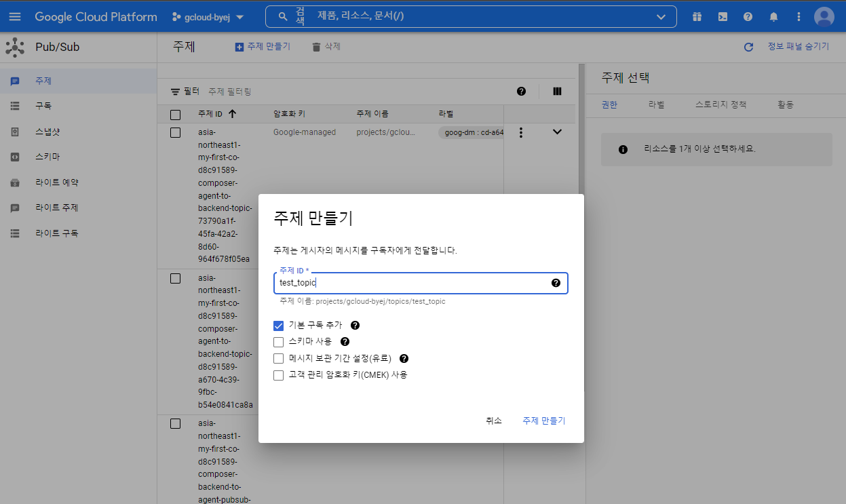Click help icon next to 스키마 사용
This screenshot has width=846, height=504.
[345, 342]
